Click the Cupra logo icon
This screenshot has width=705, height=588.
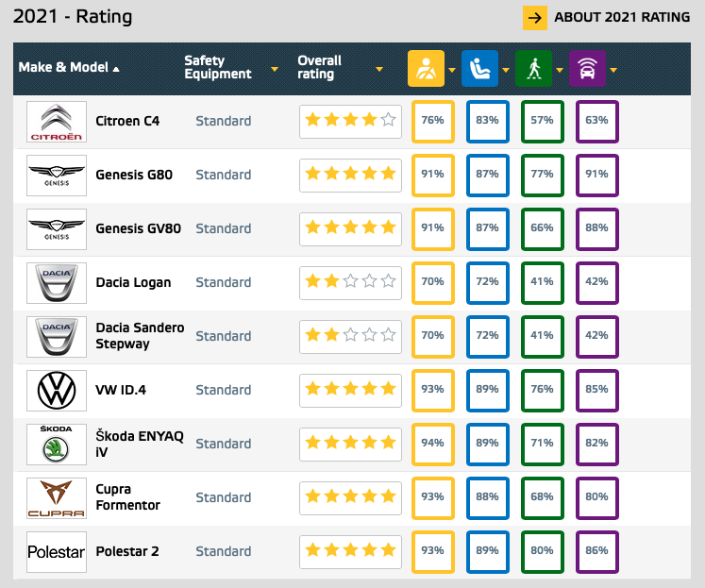pos(57,497)
